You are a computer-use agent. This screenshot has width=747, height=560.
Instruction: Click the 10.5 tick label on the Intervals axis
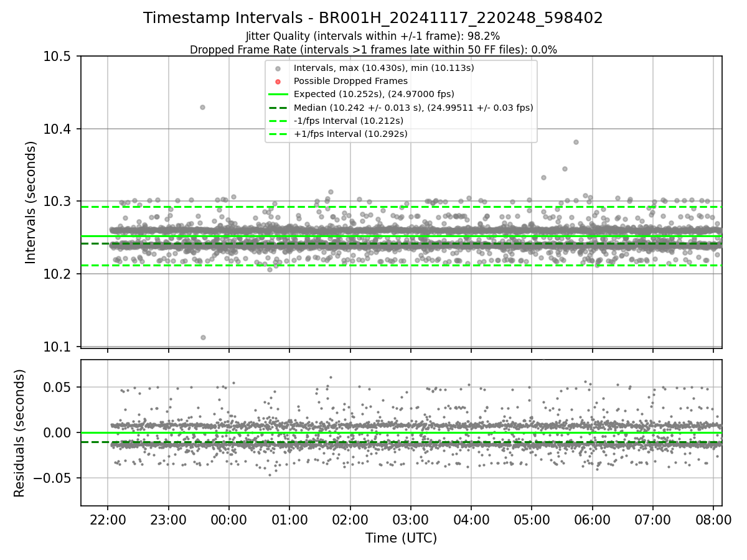coord(59,57)
